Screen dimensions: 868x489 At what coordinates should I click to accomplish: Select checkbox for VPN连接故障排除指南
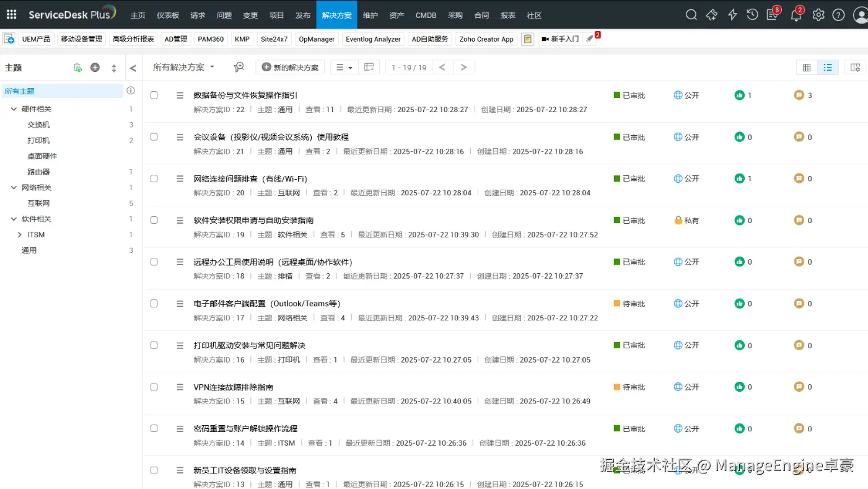[x=154, y=387]
